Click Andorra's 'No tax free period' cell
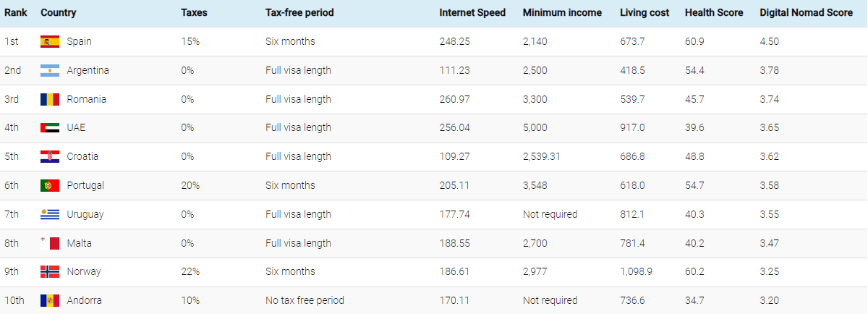 tap(305, 300)
